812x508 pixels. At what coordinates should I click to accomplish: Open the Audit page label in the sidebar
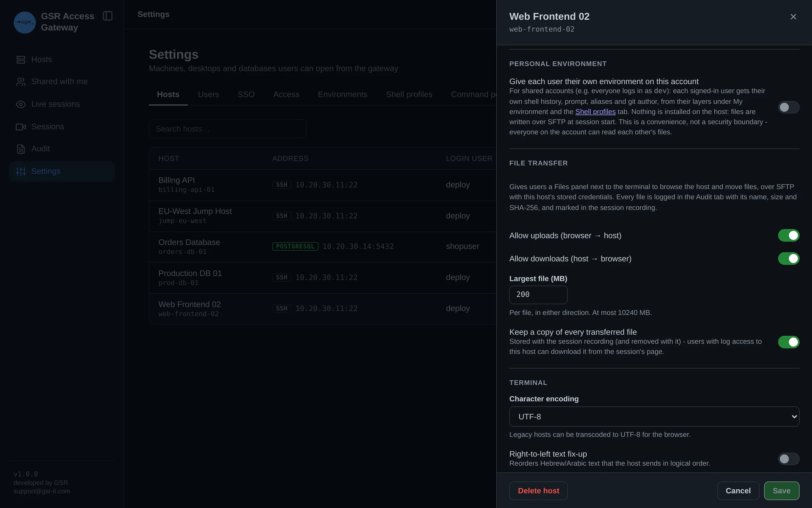[41, 149]
